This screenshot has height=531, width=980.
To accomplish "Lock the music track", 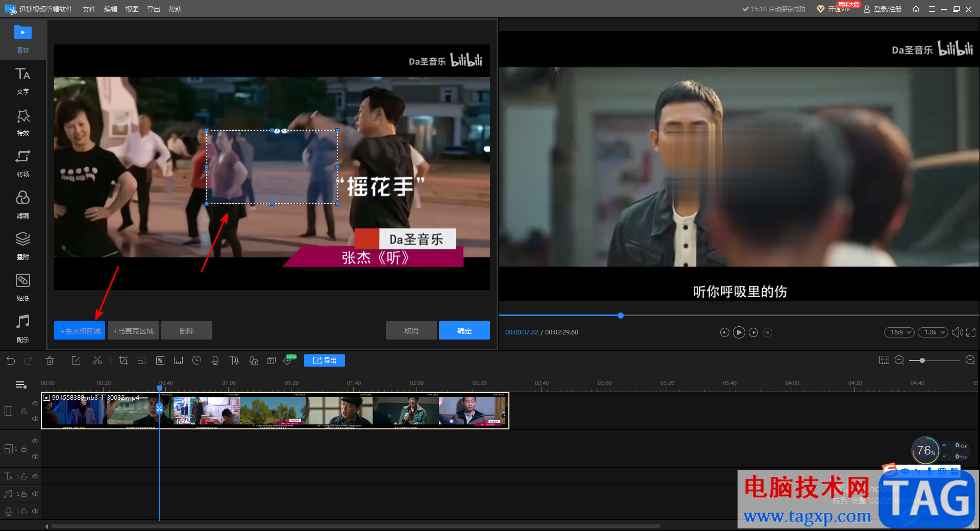I will pyautogui.click(x=24, y=494).
